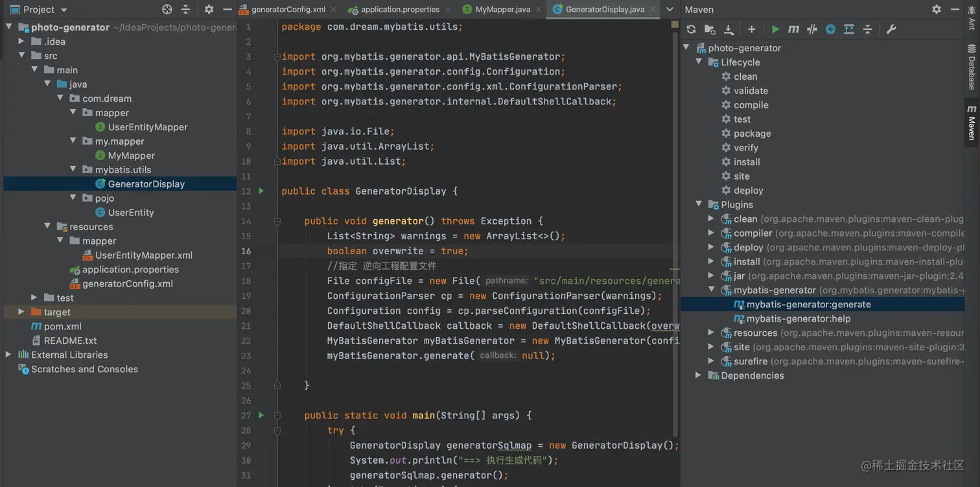This screenshot has width=980, height=487.
Task: Open Maven settings wrench icon
Action: [x=891, y=29]
